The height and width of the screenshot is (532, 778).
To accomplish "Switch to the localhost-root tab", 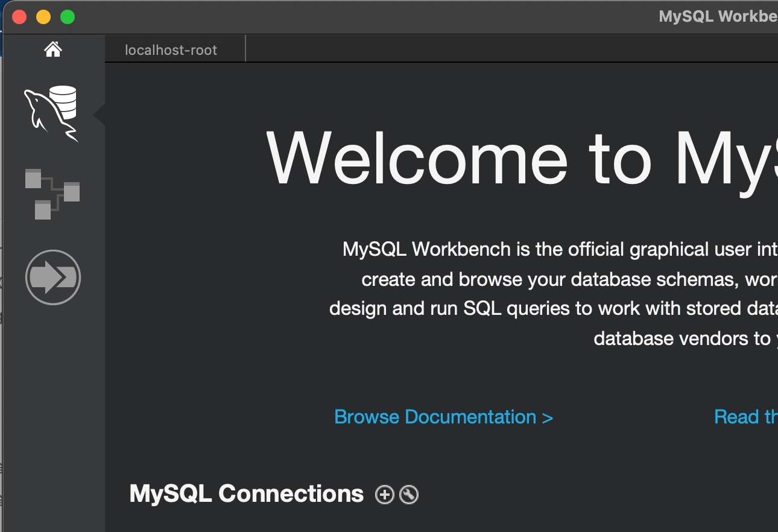I will click(x=176, y=50).
